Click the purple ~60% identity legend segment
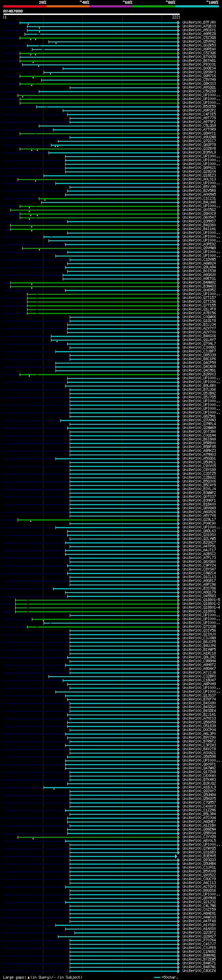This screenshot has width=222, height=980. pyautogui.click(x=111, y=7)
